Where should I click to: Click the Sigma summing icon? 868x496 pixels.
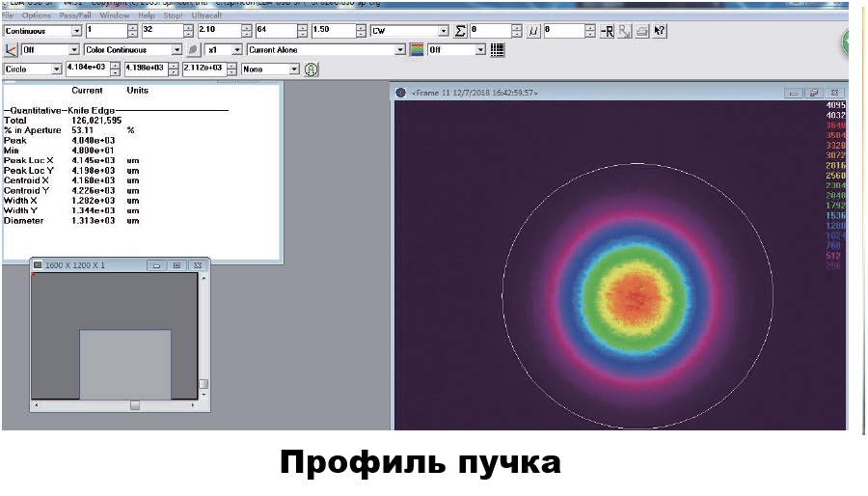(x=460, y=31)
